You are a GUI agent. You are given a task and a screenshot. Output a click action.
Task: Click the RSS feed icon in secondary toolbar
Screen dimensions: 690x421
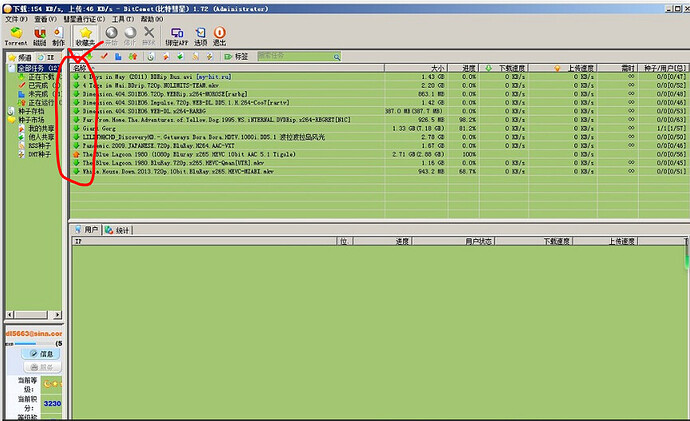point(195,56)
